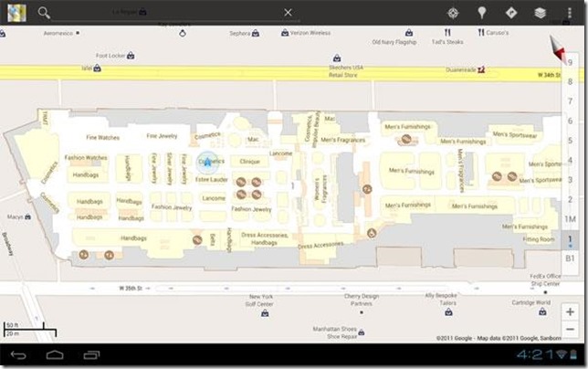Tap the Fitting Room label

pos(539,239)
